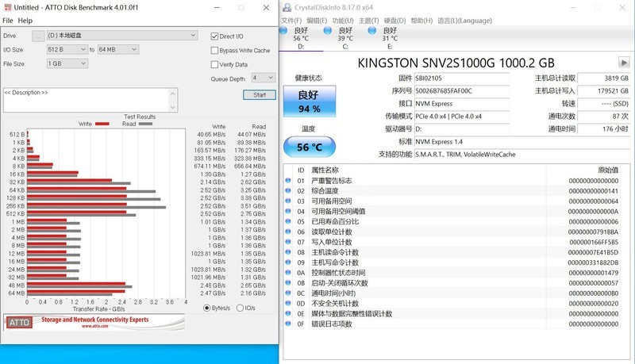The image size is (635, 364).
Task: Select the IO/s radio button
Action: tap(240, 308)
